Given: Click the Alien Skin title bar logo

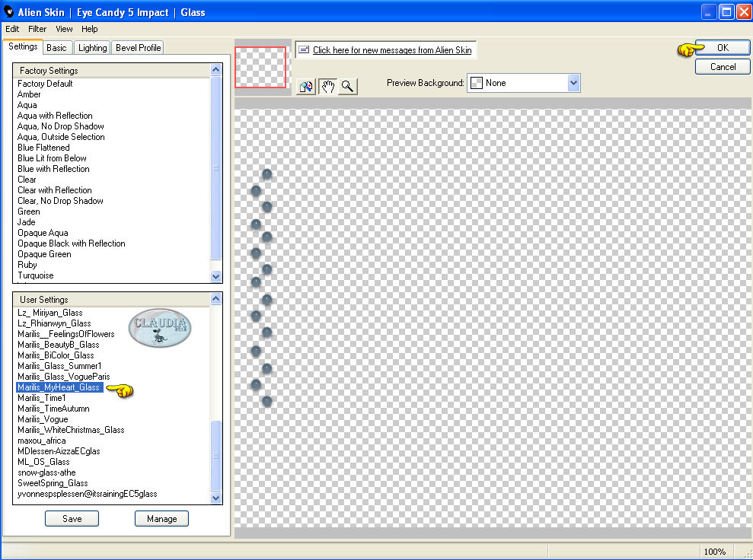Looking at the screenshot, I should 8,11.
